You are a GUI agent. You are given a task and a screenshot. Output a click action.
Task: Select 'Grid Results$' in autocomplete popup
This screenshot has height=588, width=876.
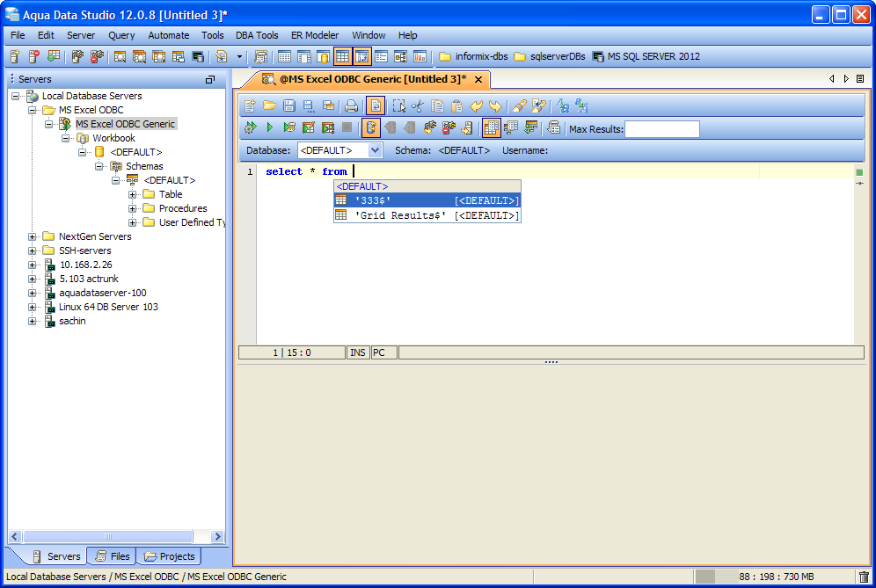[x=427, y=215]
